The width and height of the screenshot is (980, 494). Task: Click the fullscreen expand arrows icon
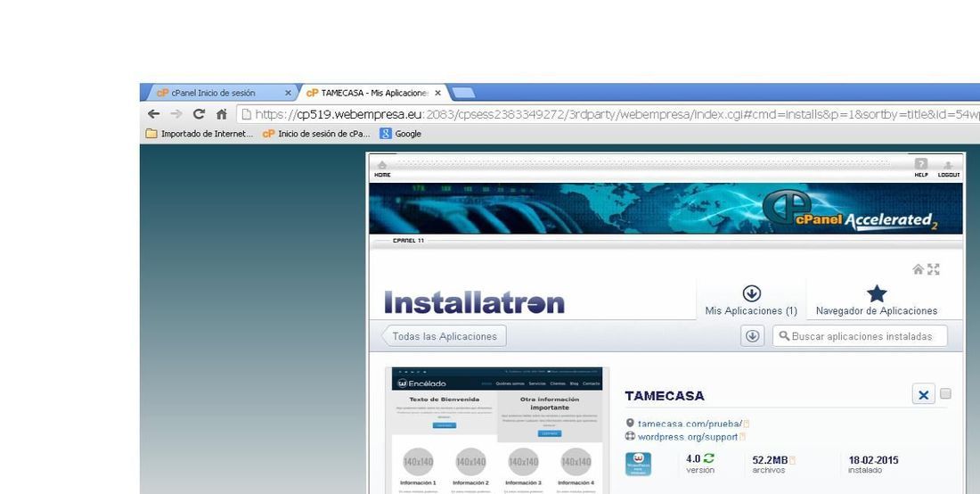pyautogui.click(x=933, y=269)
